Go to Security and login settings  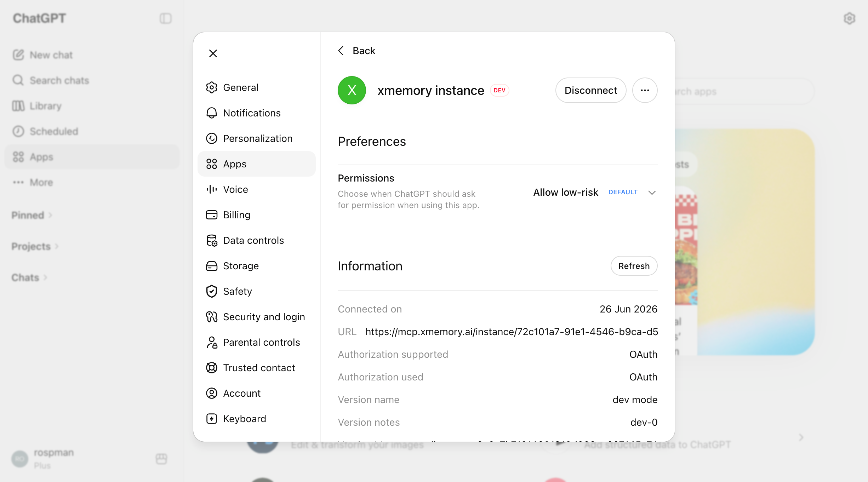pos(256,317)
